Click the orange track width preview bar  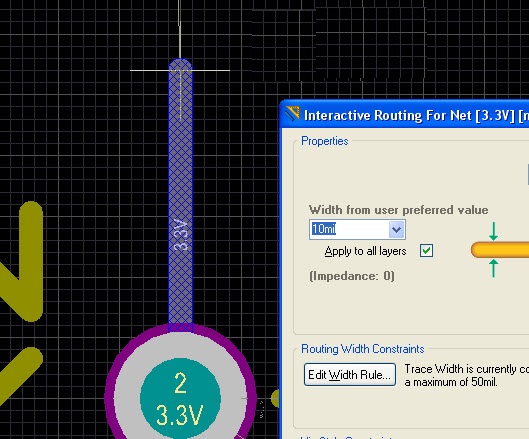tap(500, 250)
